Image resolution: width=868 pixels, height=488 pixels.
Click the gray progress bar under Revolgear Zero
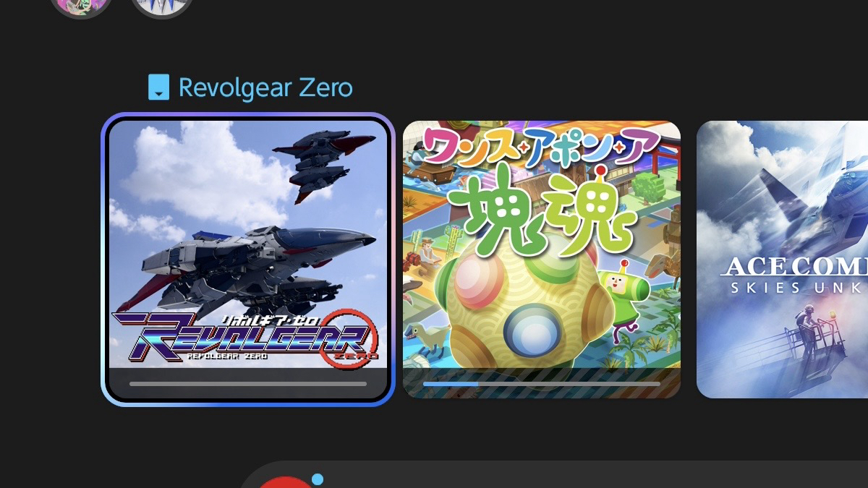point(248,384)
